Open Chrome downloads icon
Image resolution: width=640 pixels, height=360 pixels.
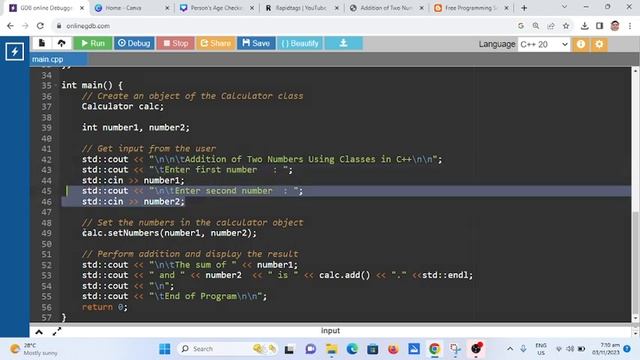coord(584,26)
